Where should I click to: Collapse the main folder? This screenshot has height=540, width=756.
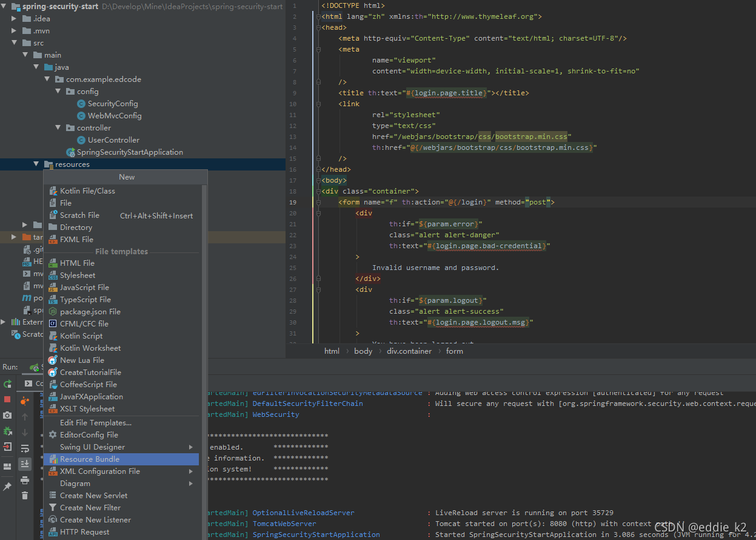(x=25, y=55)
